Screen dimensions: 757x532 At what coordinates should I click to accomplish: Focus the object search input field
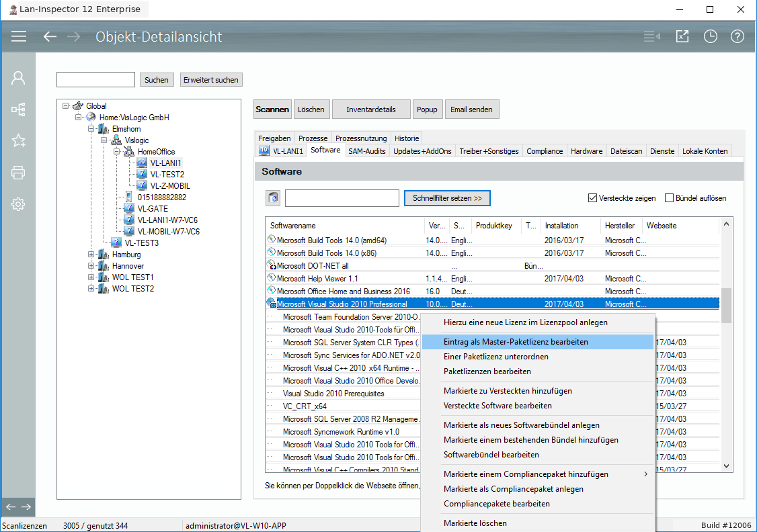point(95,79)
